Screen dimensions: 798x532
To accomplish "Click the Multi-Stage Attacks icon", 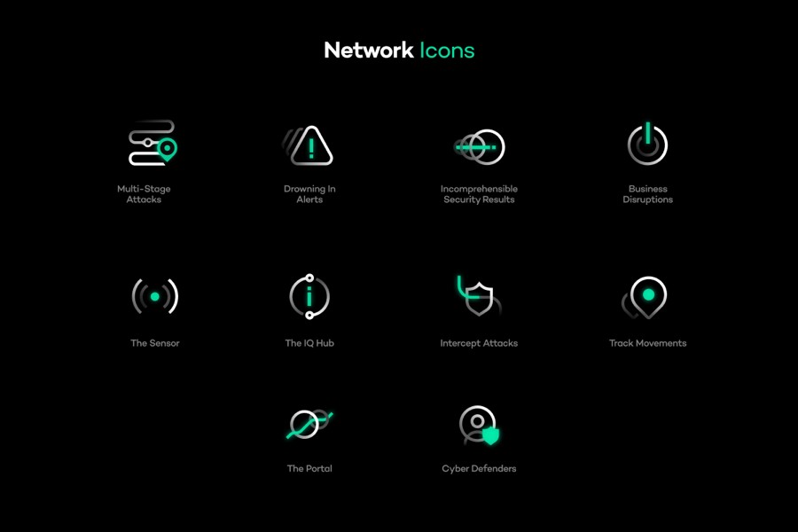I will (153, 143).
